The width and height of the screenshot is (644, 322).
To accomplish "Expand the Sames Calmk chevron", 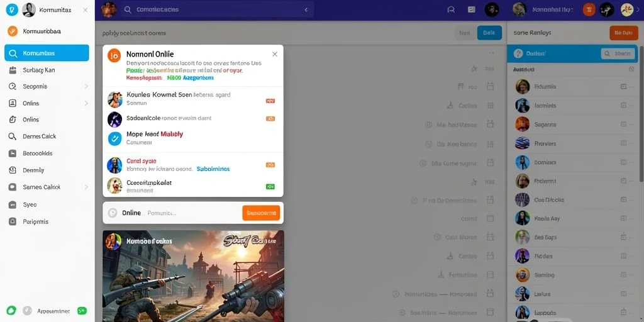I will pyautogui.click(x=86, y=187).
